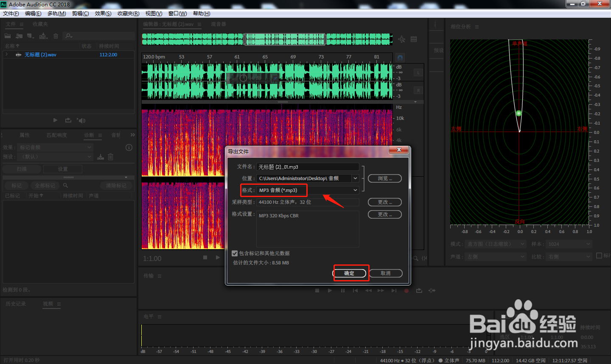
Task: Open the 编辑(E) menu
Action: pos(33,14)
